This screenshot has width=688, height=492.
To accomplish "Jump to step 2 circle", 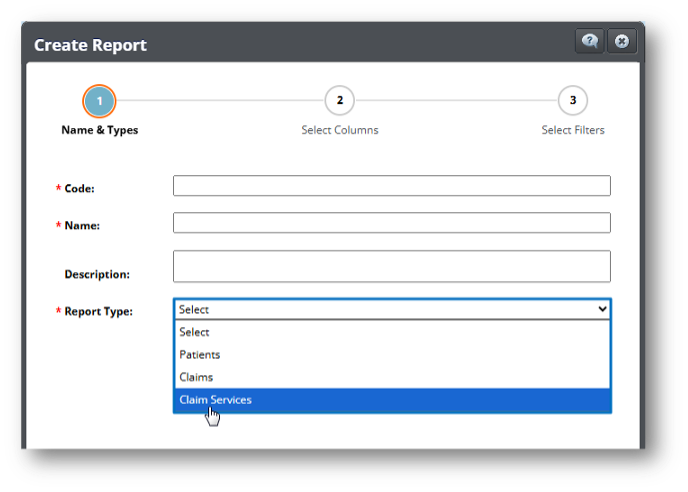I will pyautogui.click(x=340, y=101).
